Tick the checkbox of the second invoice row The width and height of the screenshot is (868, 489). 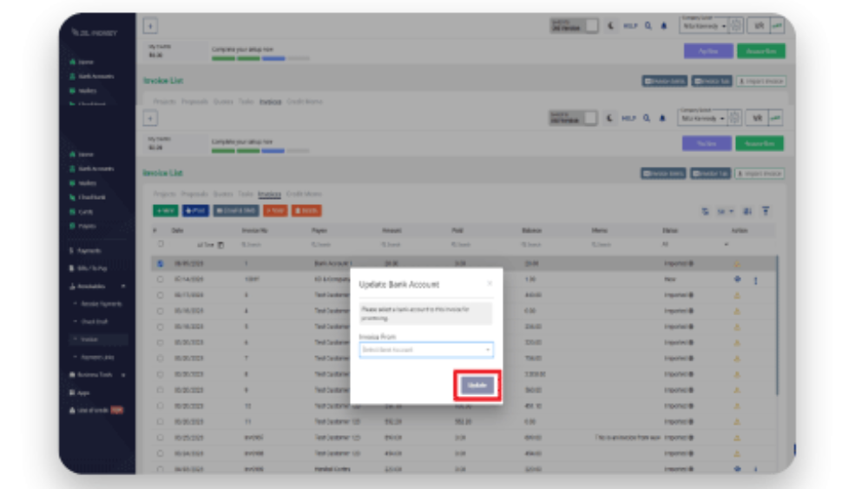(160, 280)
